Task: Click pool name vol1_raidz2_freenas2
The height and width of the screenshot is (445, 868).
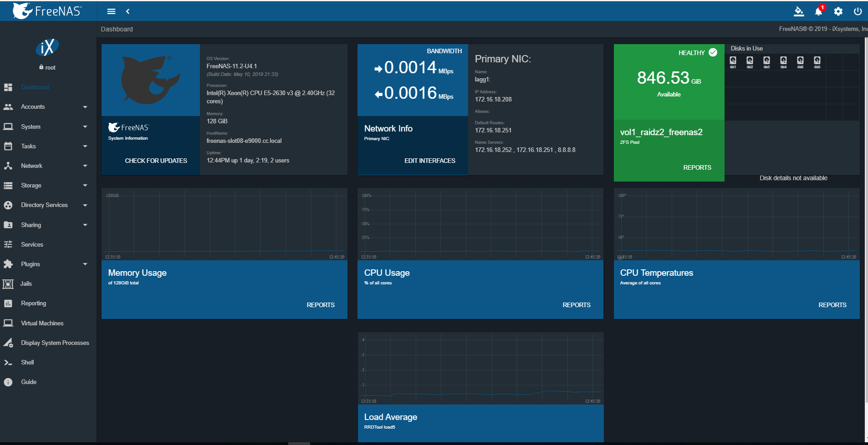Action: point(661,132)
